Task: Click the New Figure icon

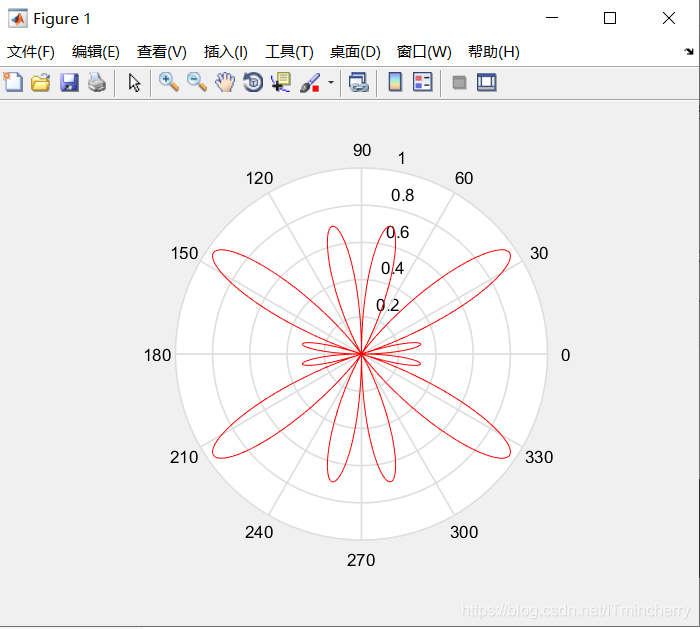Action: (x=13, y=83)
